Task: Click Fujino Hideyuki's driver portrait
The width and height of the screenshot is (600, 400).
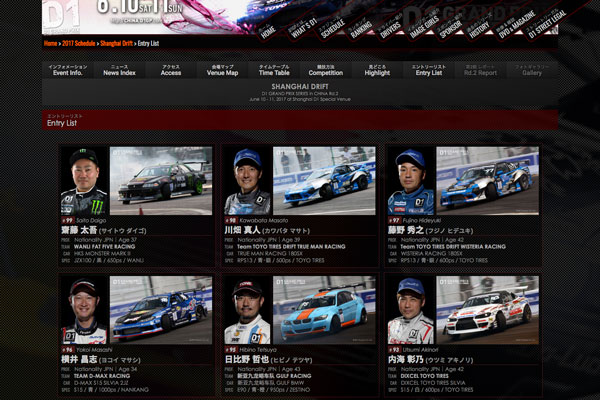Action: (x=410, y=181)
